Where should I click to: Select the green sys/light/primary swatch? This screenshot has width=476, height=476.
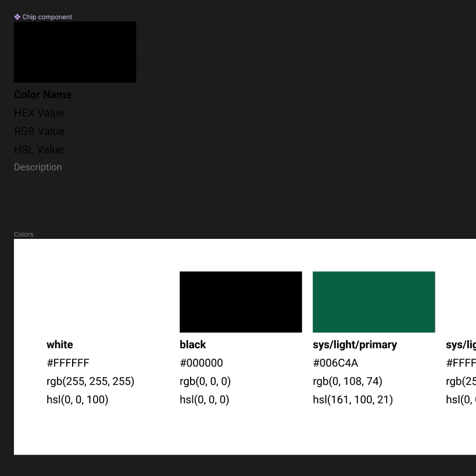point(374,302)
